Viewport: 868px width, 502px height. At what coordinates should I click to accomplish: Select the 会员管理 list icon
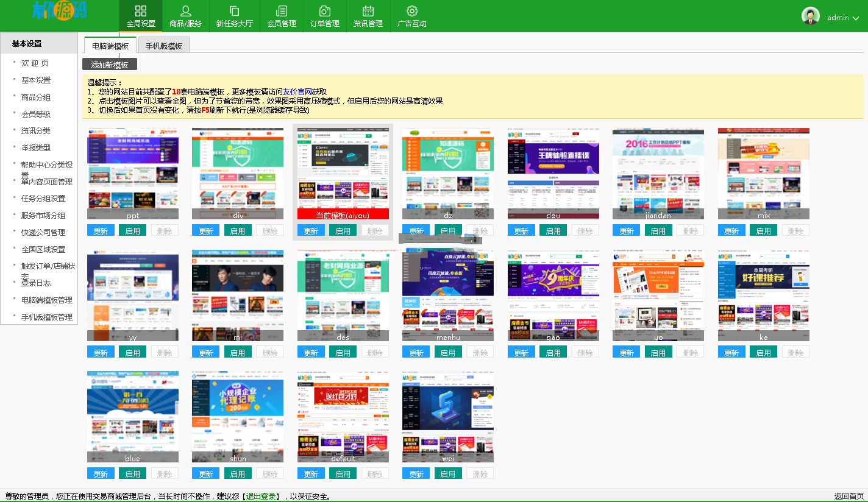pyautogui.click(x=282, y=11)
